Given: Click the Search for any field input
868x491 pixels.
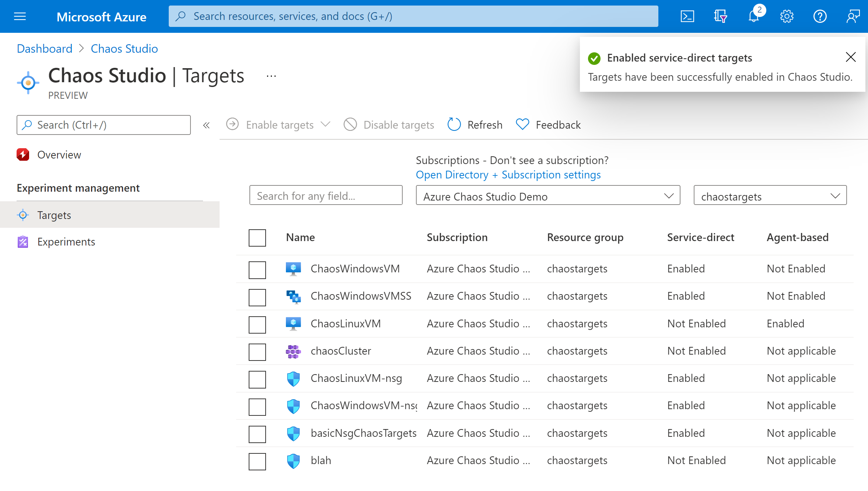Looking at the screenshot, I should tap(327, 196).
